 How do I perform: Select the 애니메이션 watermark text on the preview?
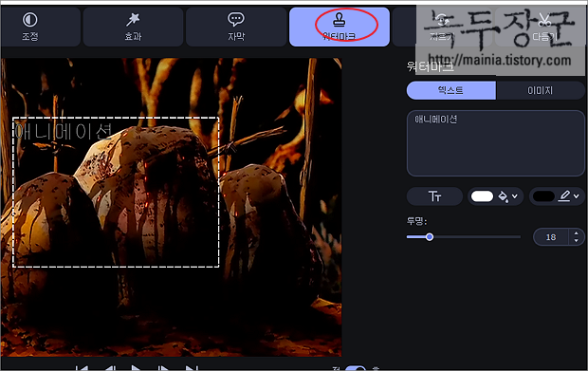(x=64, y=132)
